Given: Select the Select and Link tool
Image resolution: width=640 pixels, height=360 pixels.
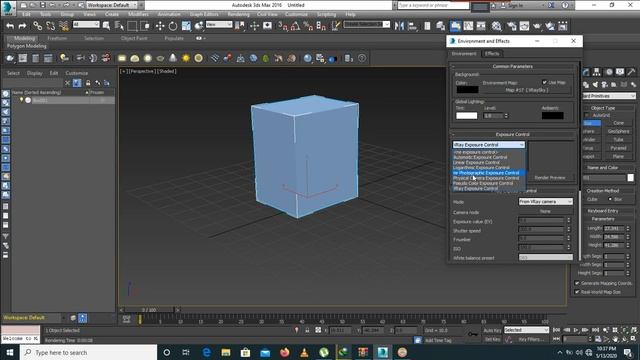Looking at the screenshot, I should point(38,26).
